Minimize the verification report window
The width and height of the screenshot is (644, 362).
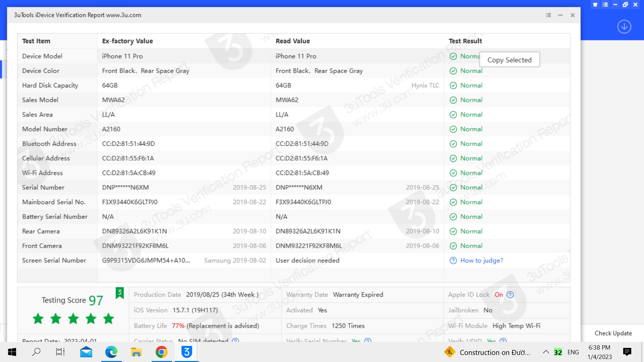pos(560,15)
